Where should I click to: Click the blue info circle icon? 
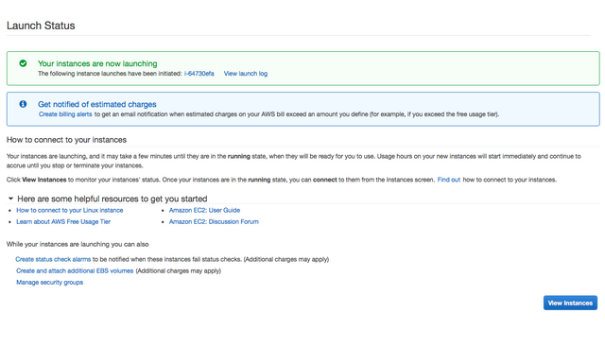click(23, 104)
